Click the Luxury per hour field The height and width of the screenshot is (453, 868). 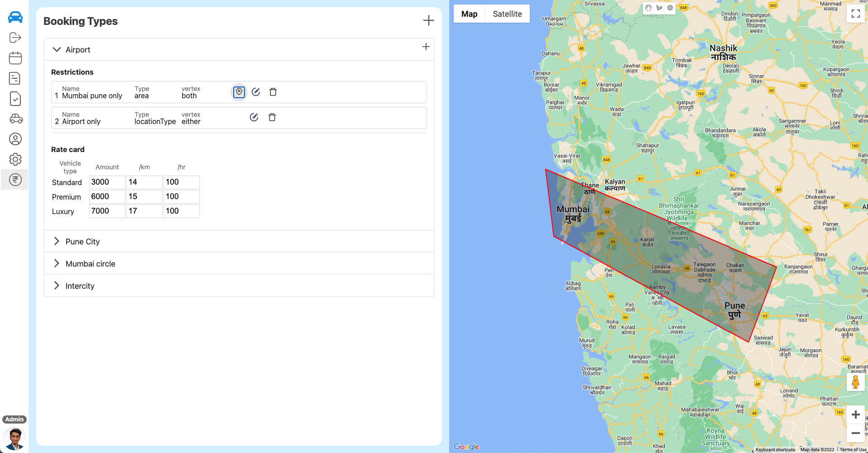click(182, 211)
